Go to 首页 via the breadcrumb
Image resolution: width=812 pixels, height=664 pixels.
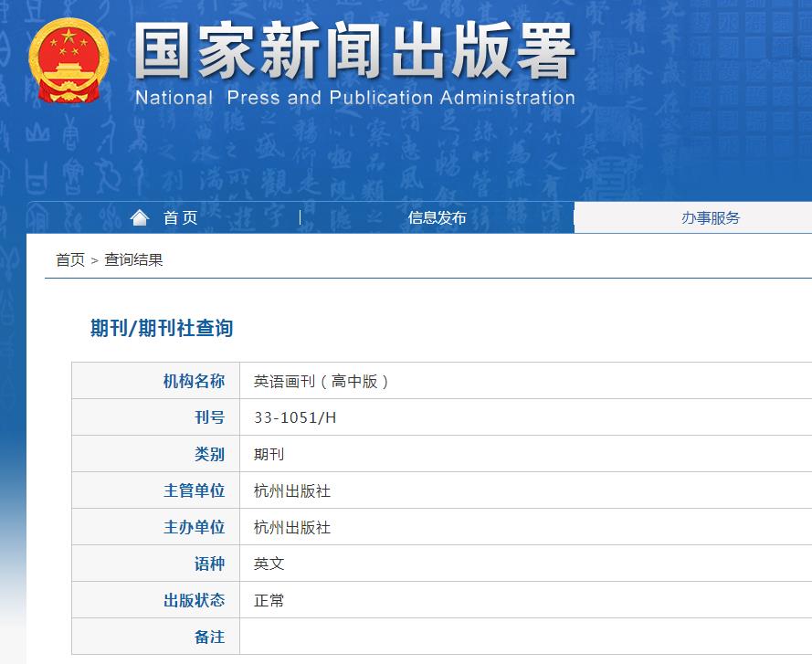pyautogui.click(x=70, y=260)
